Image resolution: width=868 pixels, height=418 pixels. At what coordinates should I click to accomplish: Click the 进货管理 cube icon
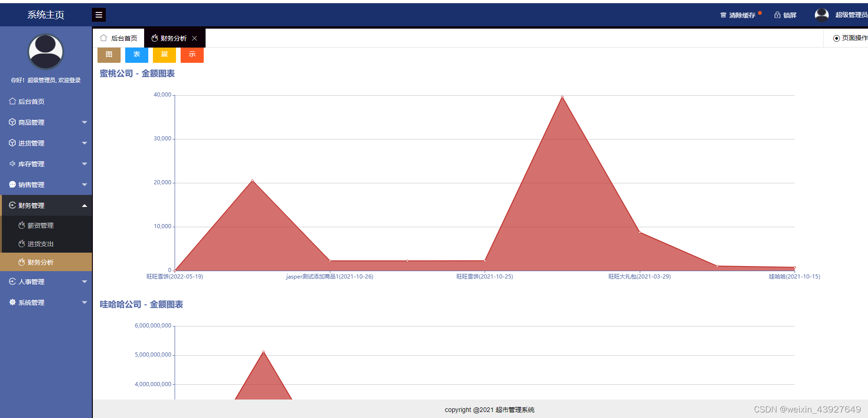click(12, 143)
